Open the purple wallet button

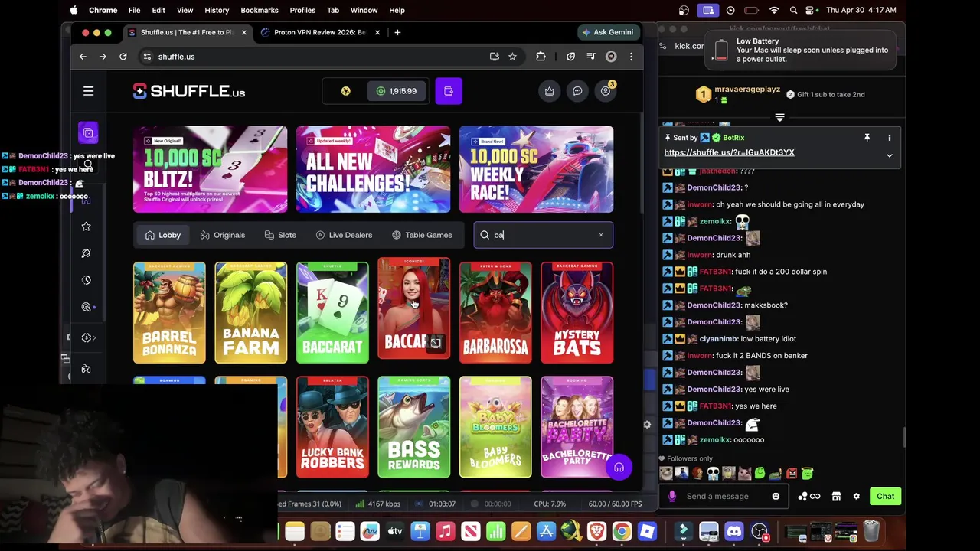[449, 91]
